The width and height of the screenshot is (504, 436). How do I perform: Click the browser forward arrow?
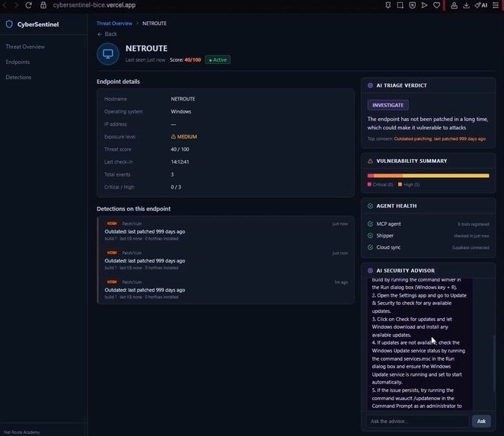click(16, 5)
